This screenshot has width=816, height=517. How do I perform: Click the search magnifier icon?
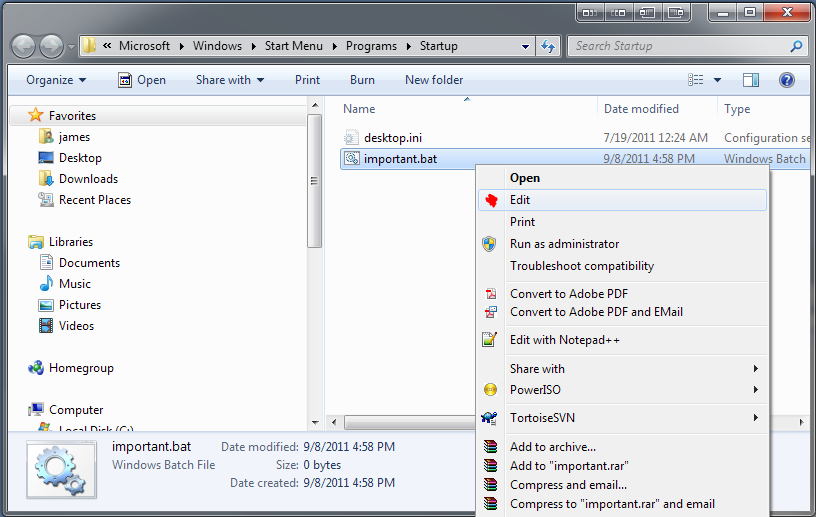click(x=796, y=46)
